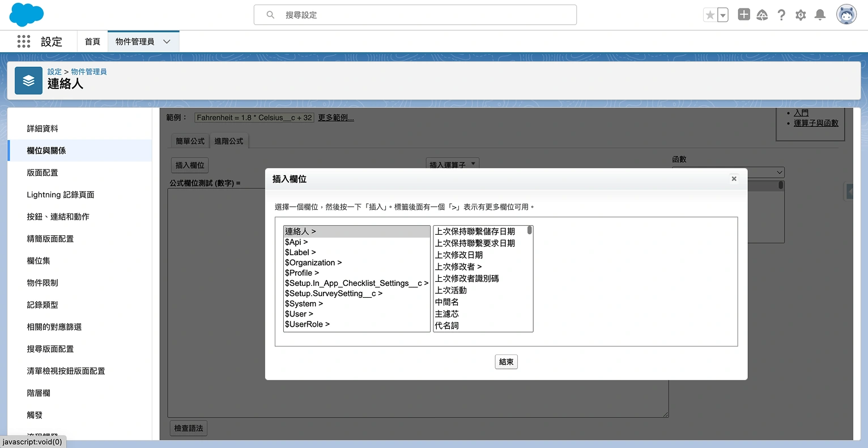Image resolution: width=868 pixels, height=448 pixels.
Task: Open Salesforce Help question mark icon
Action: [781, 14]
